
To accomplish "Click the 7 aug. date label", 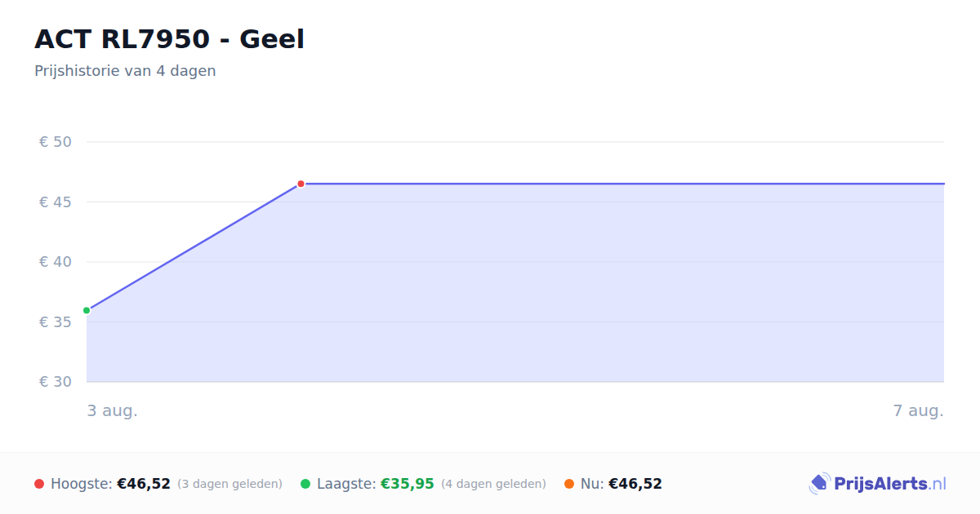I will point(919,410).
